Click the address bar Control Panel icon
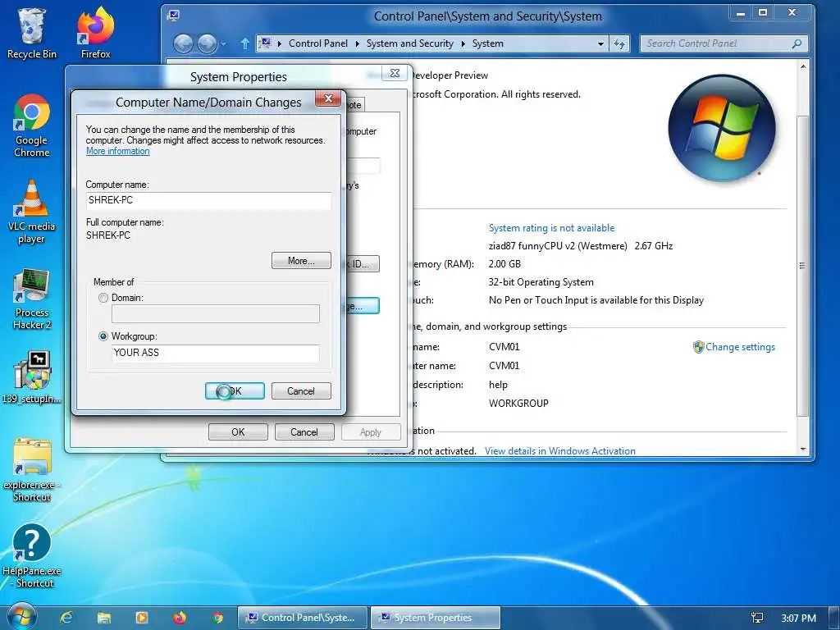This screenshot has height=630, width=840. coord(265,43)
